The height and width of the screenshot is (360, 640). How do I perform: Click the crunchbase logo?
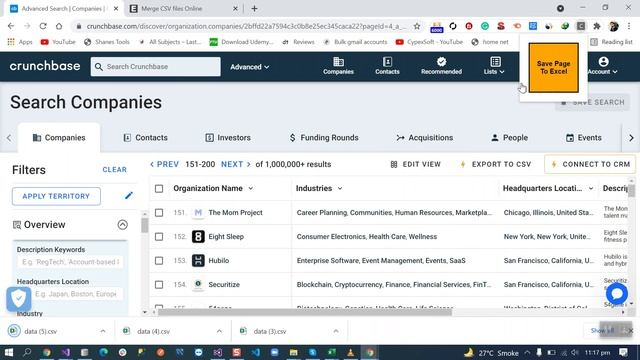coord(45,66)
